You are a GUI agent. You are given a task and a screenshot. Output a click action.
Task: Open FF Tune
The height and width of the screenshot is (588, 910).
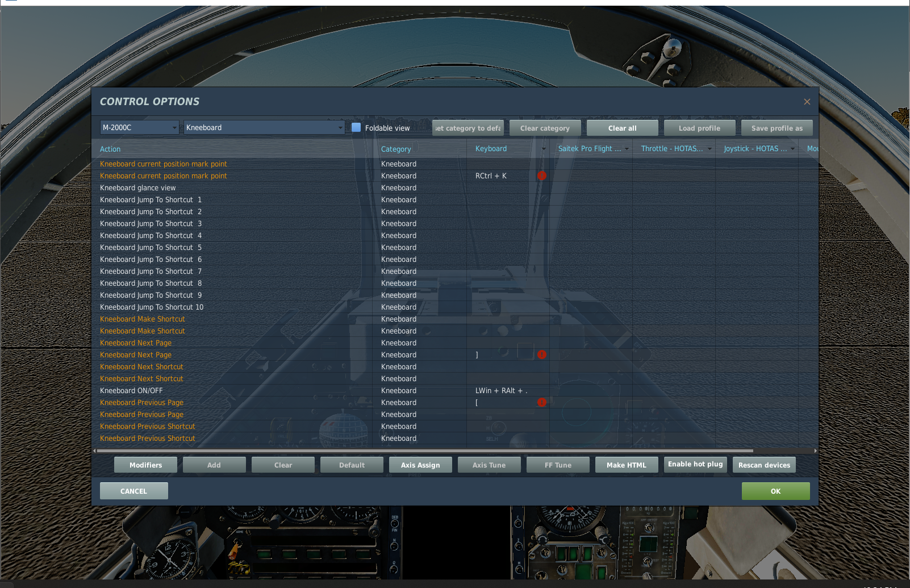pos(558,465)
